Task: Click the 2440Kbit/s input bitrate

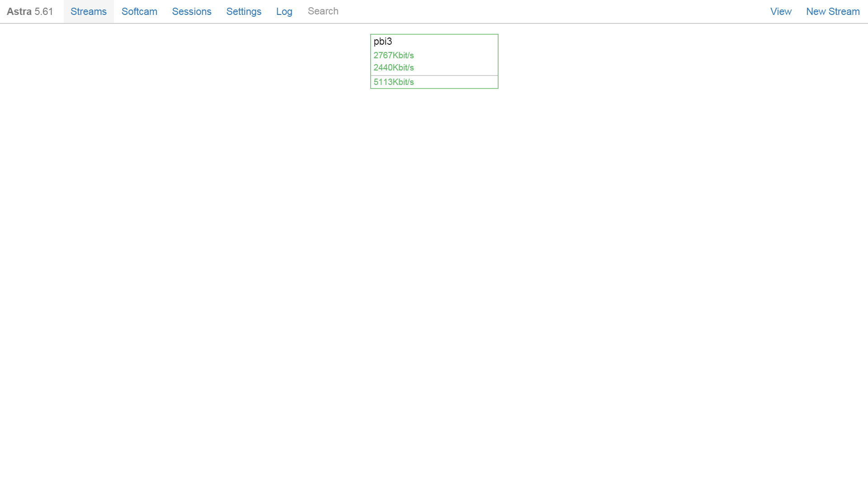Action: 394,67
